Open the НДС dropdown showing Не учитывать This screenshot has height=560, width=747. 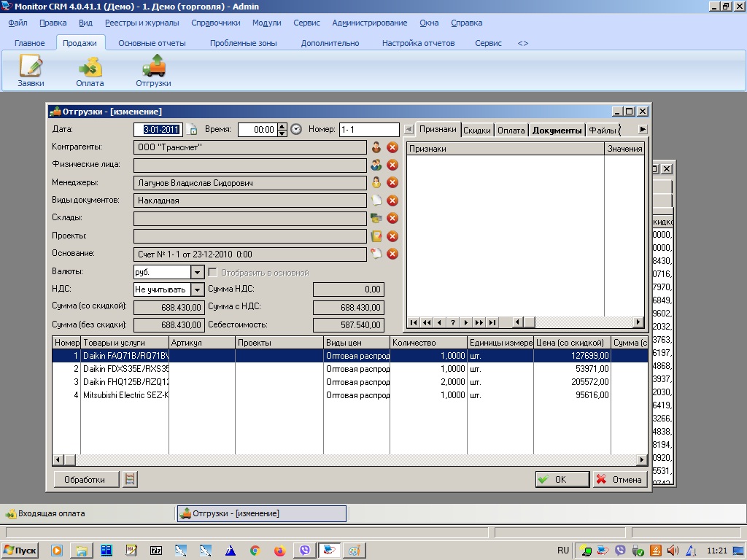197,289
